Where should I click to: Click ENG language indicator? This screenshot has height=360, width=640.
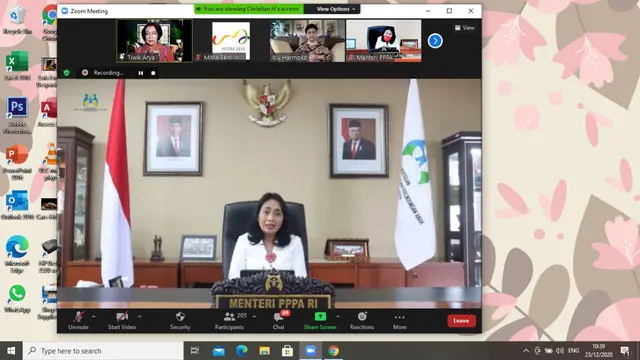[573, 351]
